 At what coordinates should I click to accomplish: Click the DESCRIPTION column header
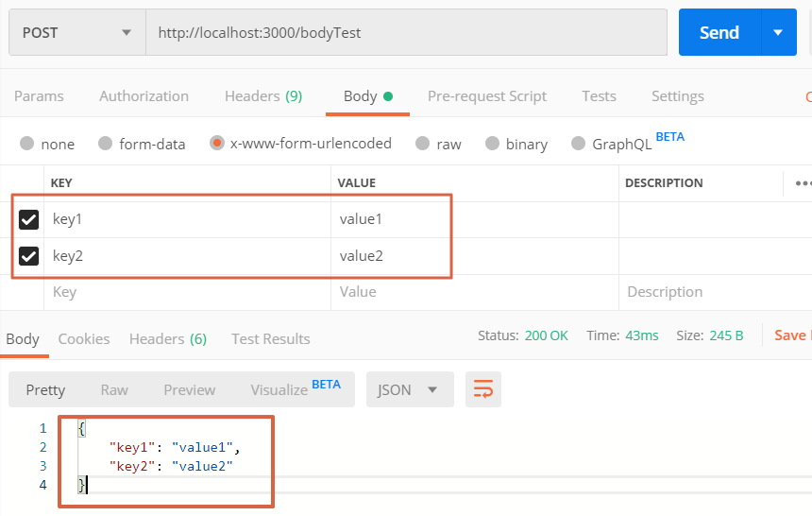tap(664, 183)
